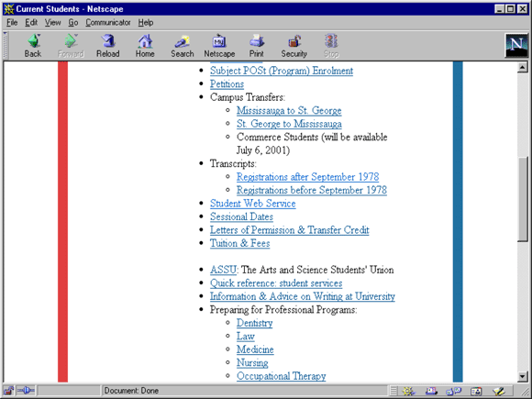532x399 pixels.
Task: Click the online/offline connection icon in status bar
Action: coord(26,391)
